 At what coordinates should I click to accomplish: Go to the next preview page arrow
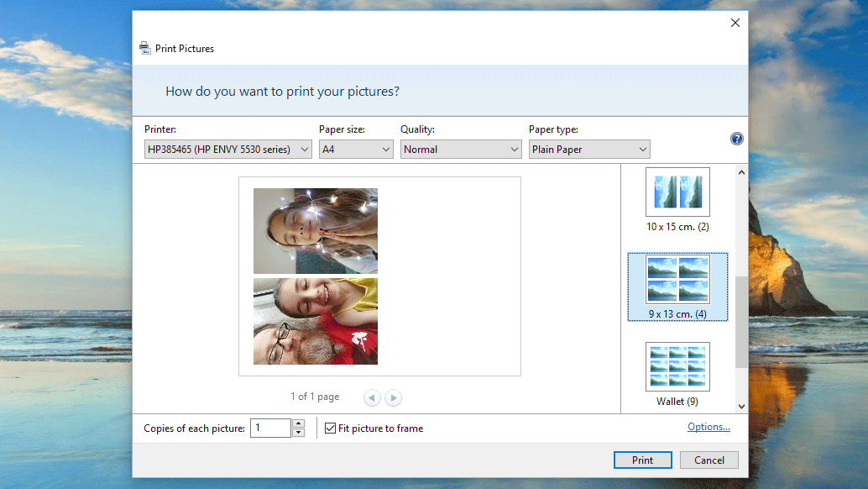point(393,397)
